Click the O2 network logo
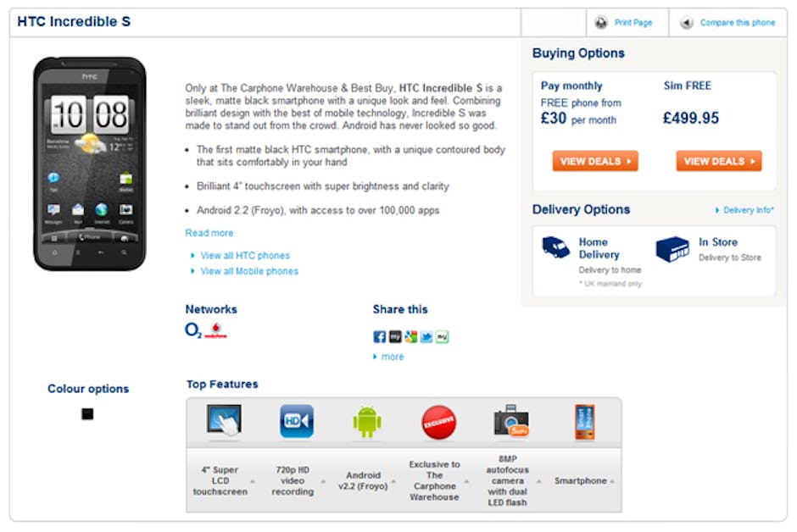The width and height of the screenshot is (797, 532). pyautogui.click(x=193, y=331)
